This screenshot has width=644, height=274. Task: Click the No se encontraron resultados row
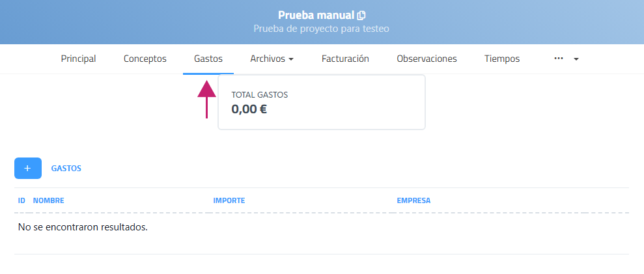coord(83,227)
